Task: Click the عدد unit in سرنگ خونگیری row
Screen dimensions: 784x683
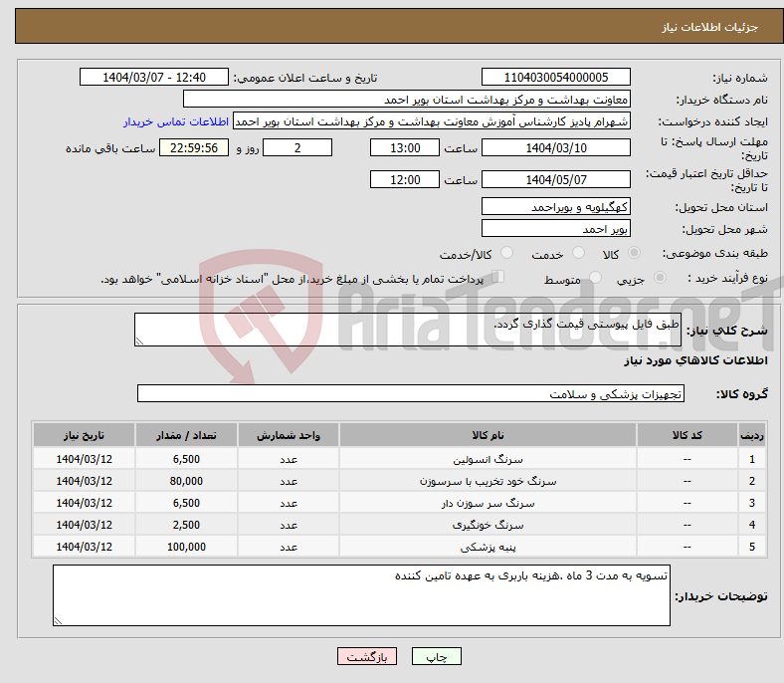Action: click(x=289, y=525)
